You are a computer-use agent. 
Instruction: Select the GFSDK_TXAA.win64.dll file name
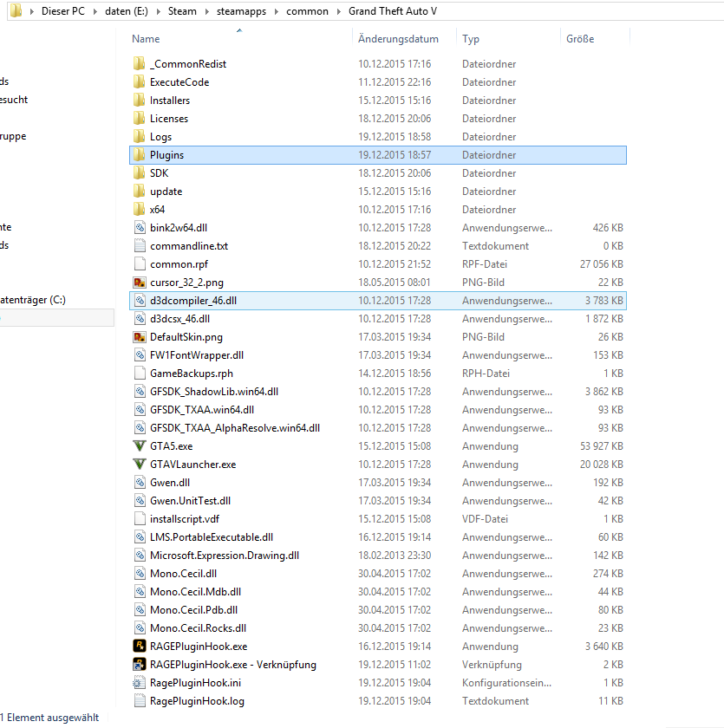(x=202, y=409)
